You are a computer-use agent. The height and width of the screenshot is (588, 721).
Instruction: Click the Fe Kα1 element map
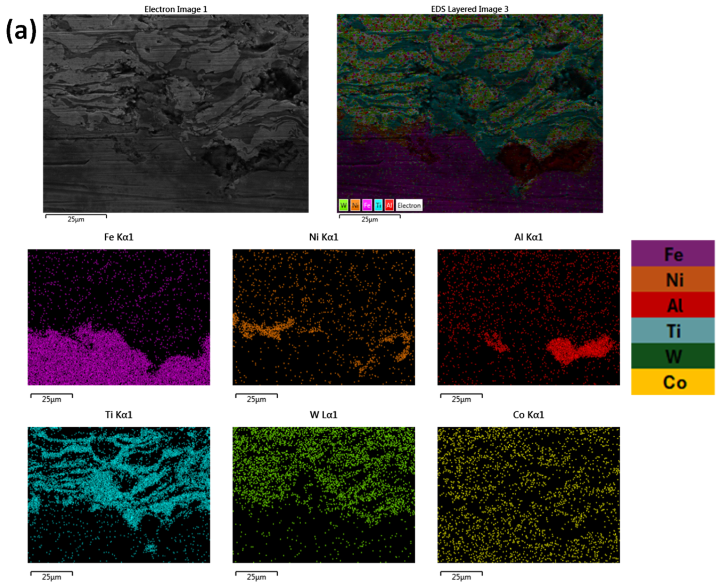119,317
